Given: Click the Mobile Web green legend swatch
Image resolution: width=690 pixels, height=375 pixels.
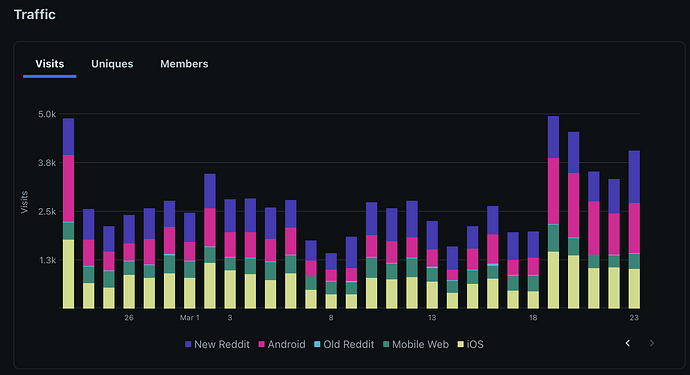Looking at the screenshot, I should point(386,344).
